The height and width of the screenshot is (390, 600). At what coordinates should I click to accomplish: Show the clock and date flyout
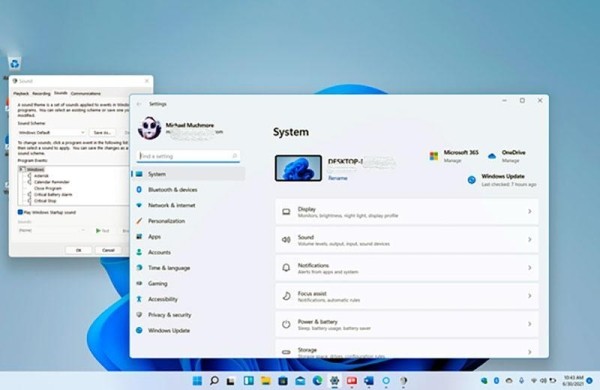(573, 380)
